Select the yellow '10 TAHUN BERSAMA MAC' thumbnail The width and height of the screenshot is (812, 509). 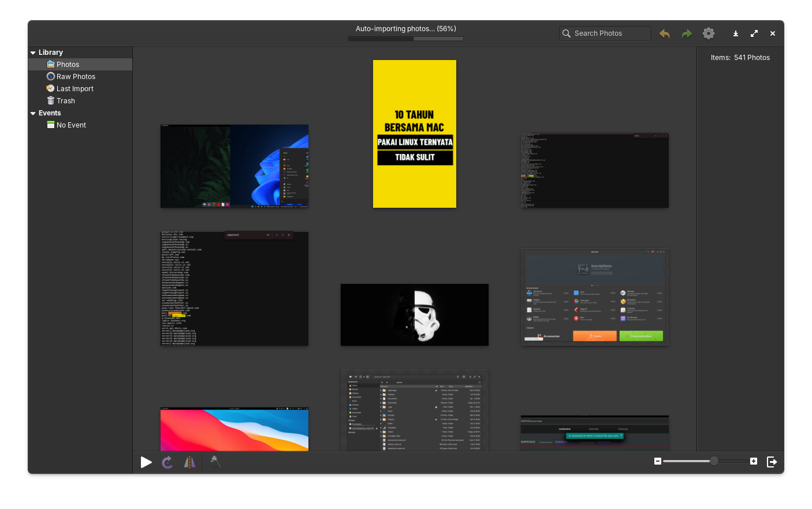415,134
